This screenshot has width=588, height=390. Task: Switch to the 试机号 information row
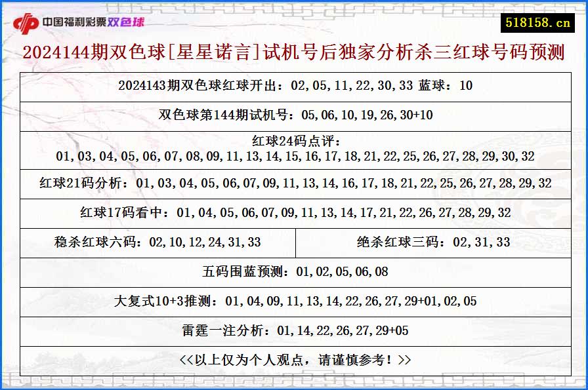point(294,114)
